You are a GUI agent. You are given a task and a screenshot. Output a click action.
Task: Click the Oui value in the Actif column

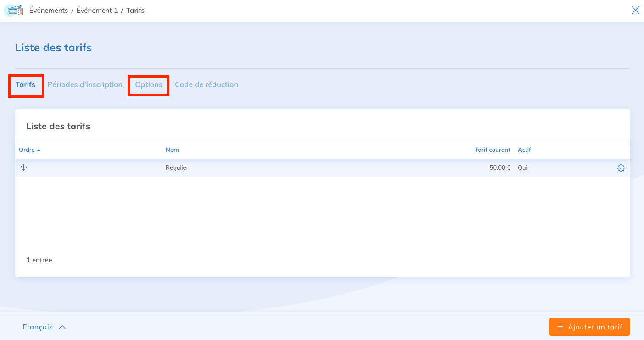pos(522,168)
